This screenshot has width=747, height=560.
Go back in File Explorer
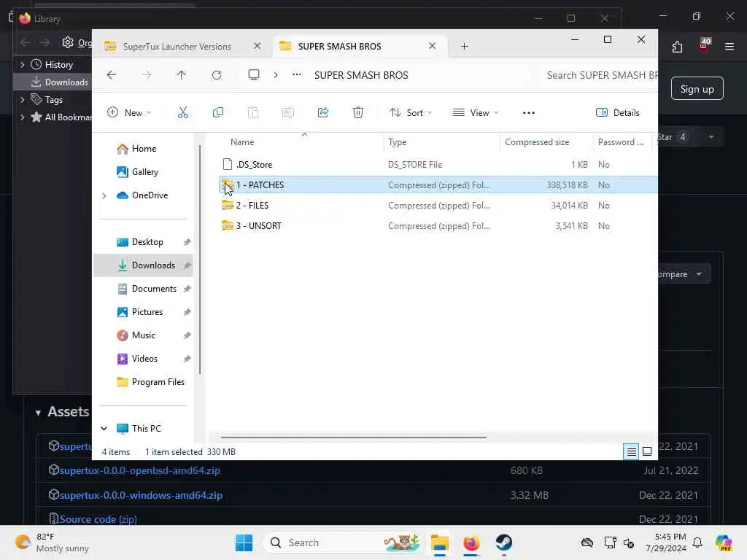click(x=112, y=75)
